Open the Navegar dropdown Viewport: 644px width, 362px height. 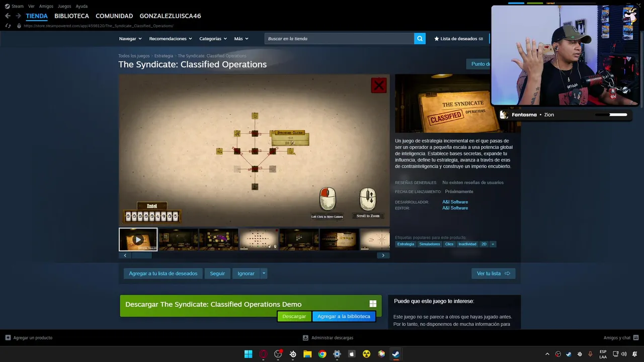pos(130,39)
